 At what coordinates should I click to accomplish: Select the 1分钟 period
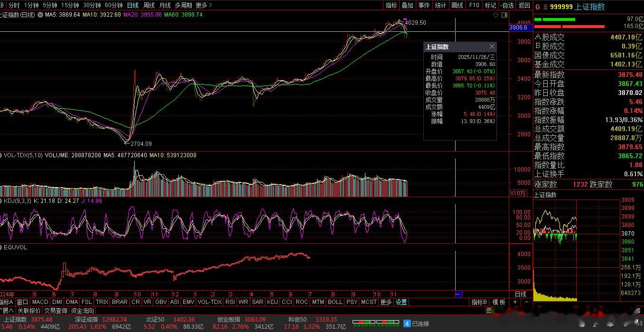[x=31, y=5]
